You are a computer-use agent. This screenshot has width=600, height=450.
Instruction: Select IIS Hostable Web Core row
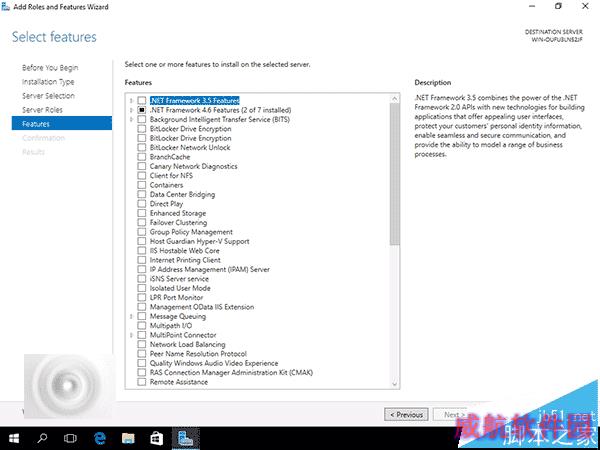coord(184,251)
